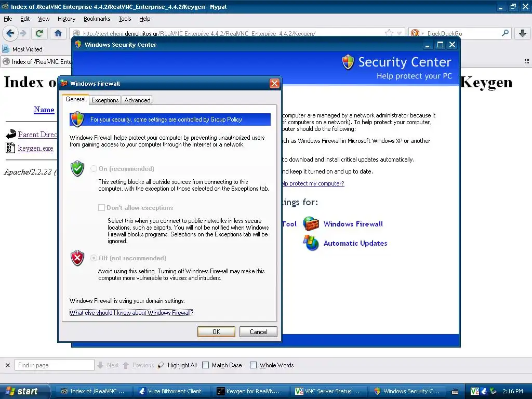Switch to the Exceptions tab

pyautogui.click(x=105, y=100)
